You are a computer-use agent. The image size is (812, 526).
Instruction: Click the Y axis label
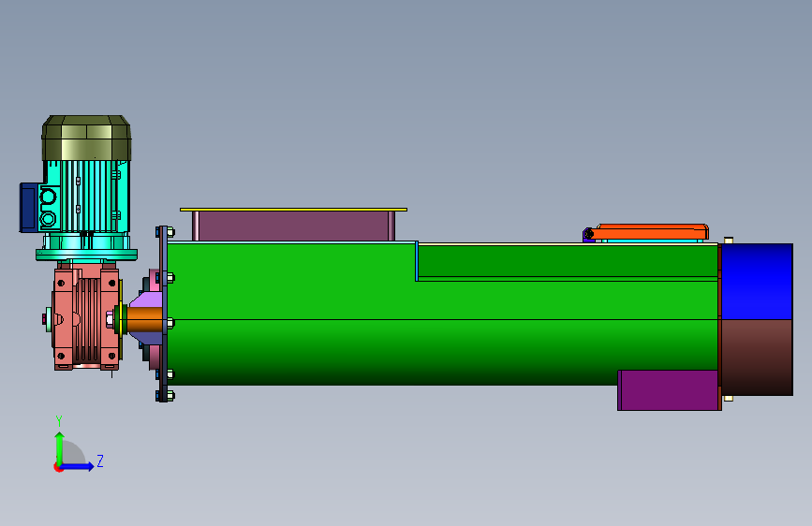point(58,421)
